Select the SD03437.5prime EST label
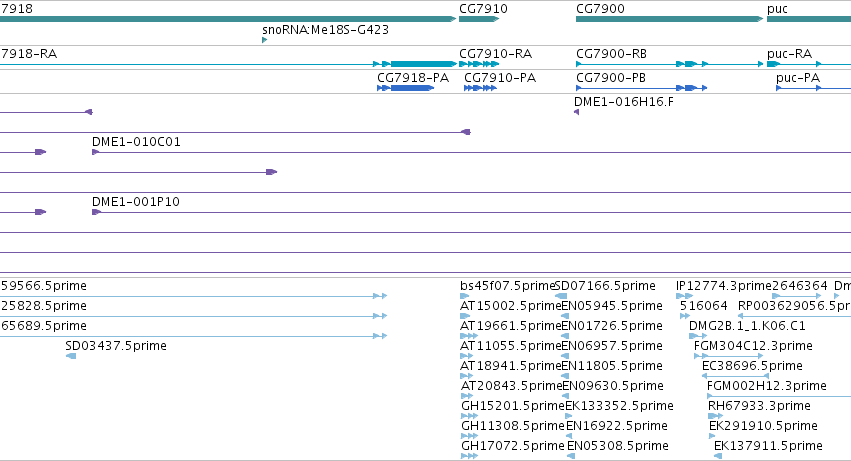Screen dimensions: 851x461 pyautogui.click(x=116, y=346)
